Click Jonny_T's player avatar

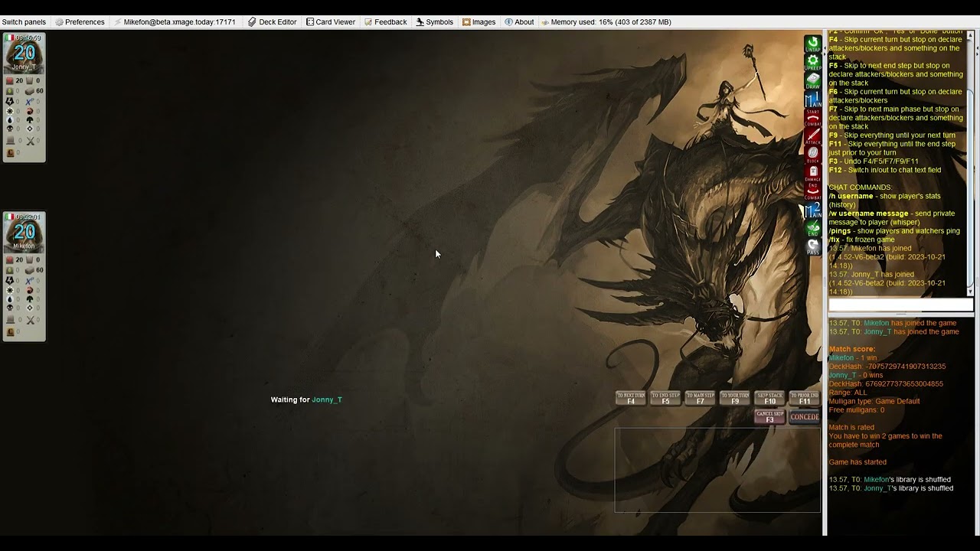24,54
